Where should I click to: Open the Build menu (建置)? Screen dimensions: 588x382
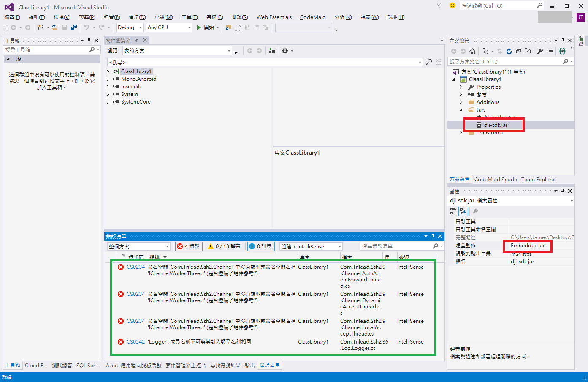[112, 17]
